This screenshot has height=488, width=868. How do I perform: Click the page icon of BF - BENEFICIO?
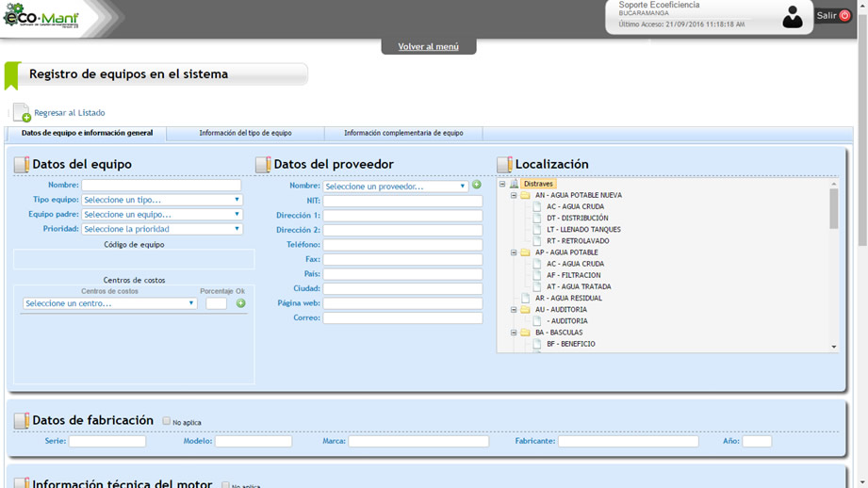[x=537, y=344]
